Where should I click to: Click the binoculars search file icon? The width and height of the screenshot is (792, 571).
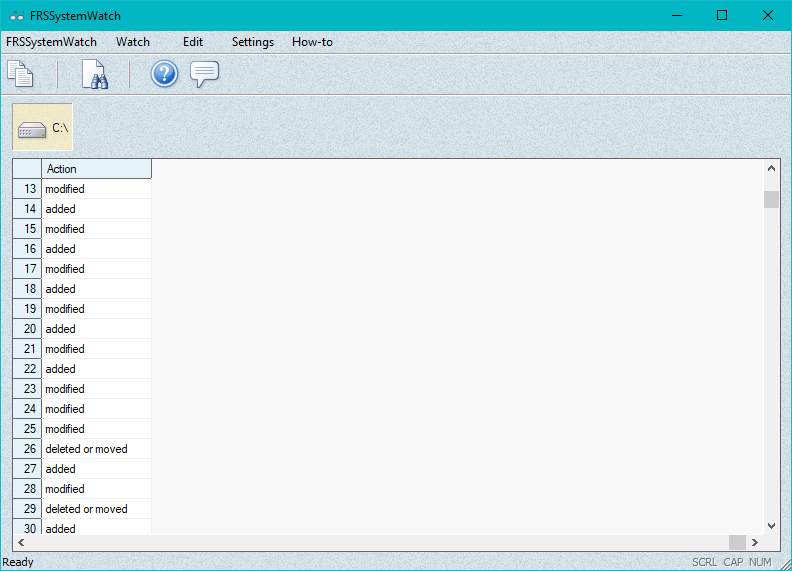point(95,74)
